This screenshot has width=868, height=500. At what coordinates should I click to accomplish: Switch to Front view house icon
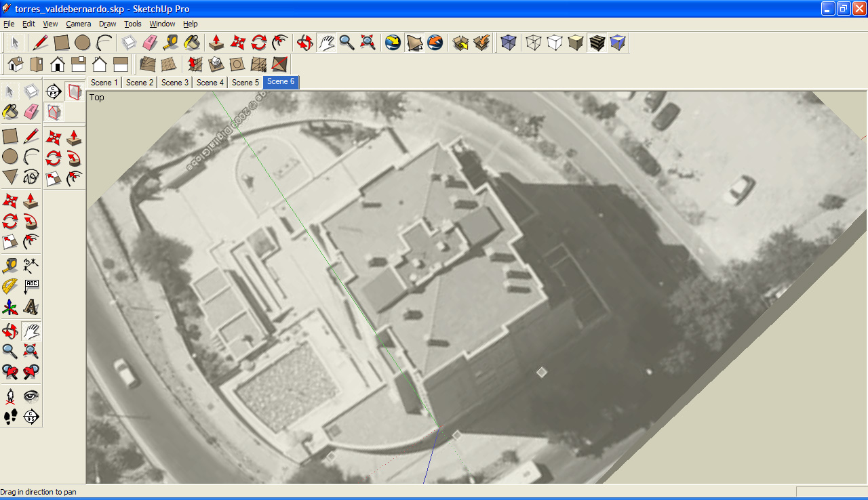point(58,64)
